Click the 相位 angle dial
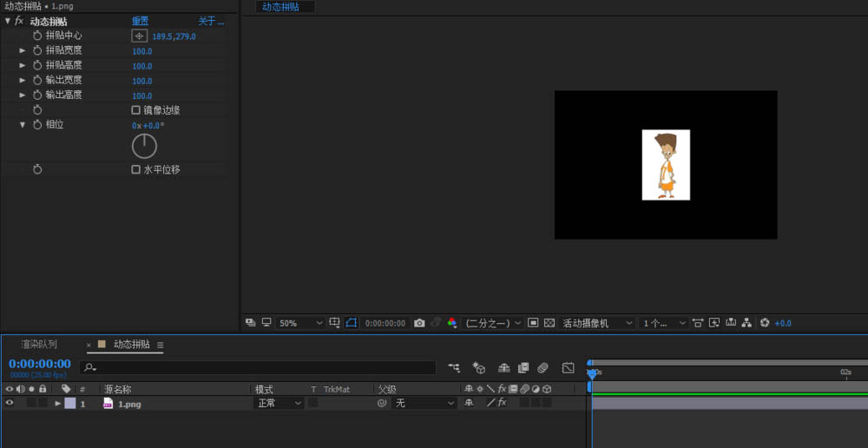The width and height of the screenshot is (868, 448). 144,146
